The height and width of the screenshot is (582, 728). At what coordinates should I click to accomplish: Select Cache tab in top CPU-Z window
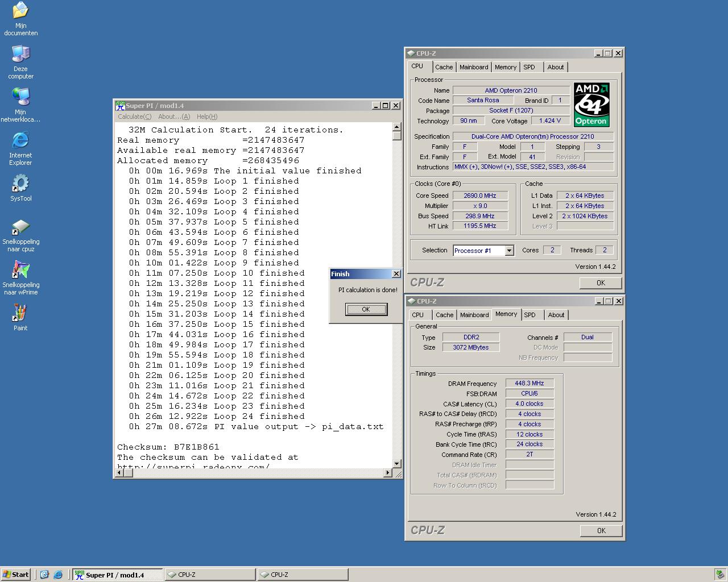click(444, 67)
